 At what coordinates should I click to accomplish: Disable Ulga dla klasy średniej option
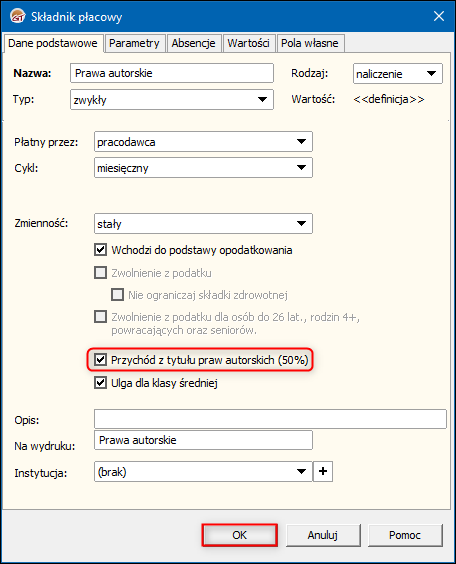point(100,382)
